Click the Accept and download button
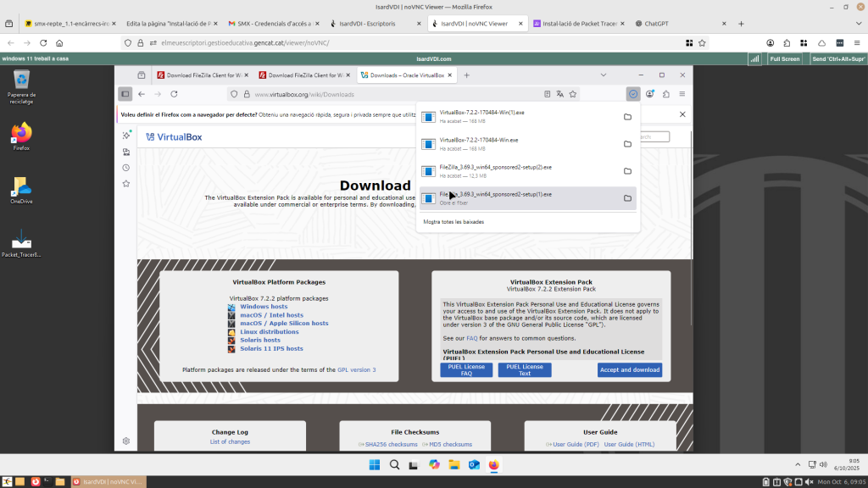The image size is (868, 488). pos(629,369)
